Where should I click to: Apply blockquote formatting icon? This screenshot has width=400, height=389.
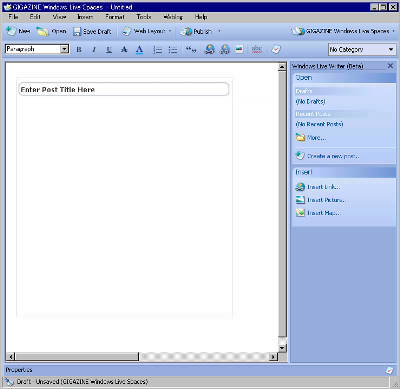pos(191,50)
